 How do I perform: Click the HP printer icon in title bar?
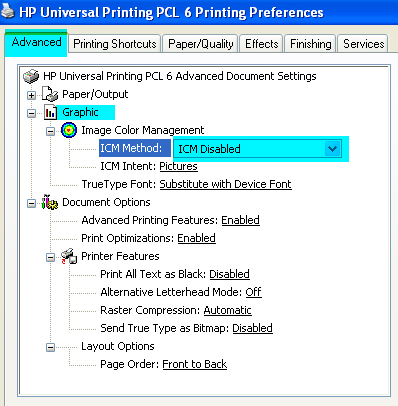[7, 12]
